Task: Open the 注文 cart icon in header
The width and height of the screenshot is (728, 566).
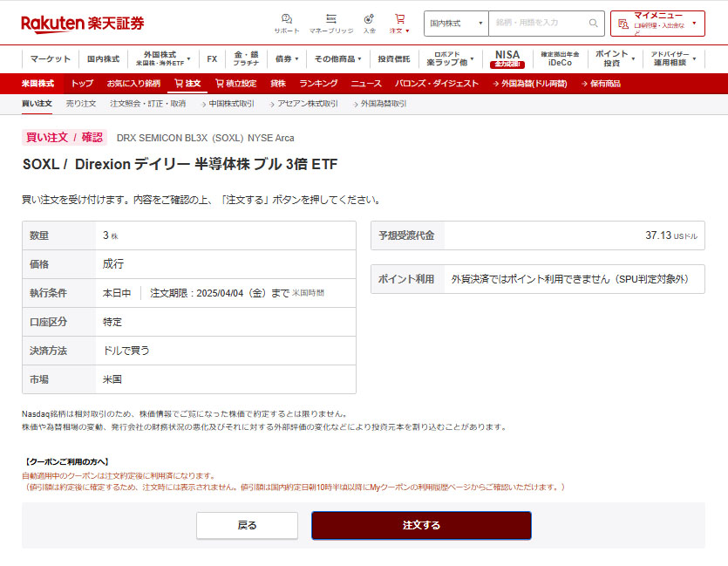Action: tap(399, 23)
